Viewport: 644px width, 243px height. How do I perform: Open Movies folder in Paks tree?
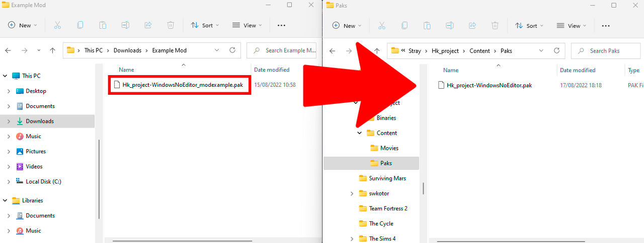[389, 148]
